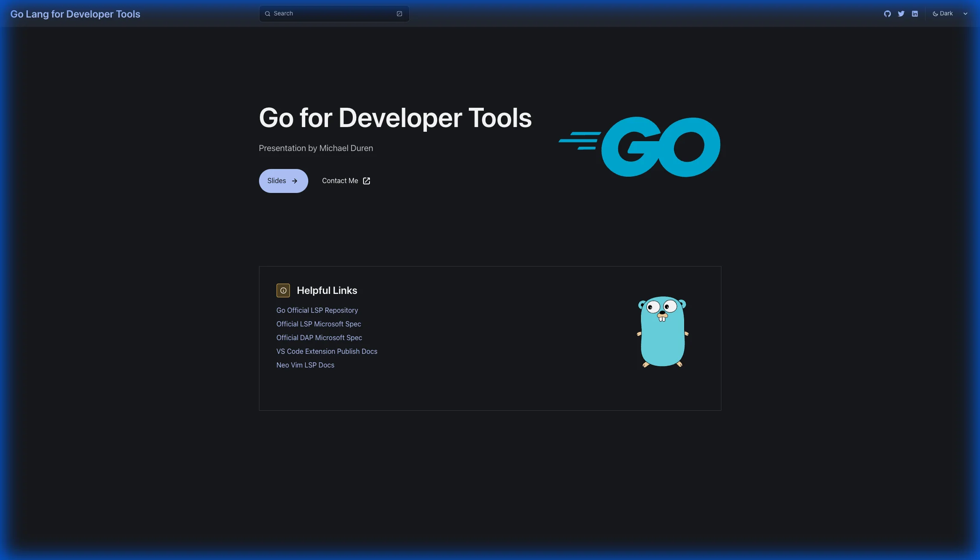Screen dimensions: 980x560
Task: Click the search magnifier icon
Action: 268,14
